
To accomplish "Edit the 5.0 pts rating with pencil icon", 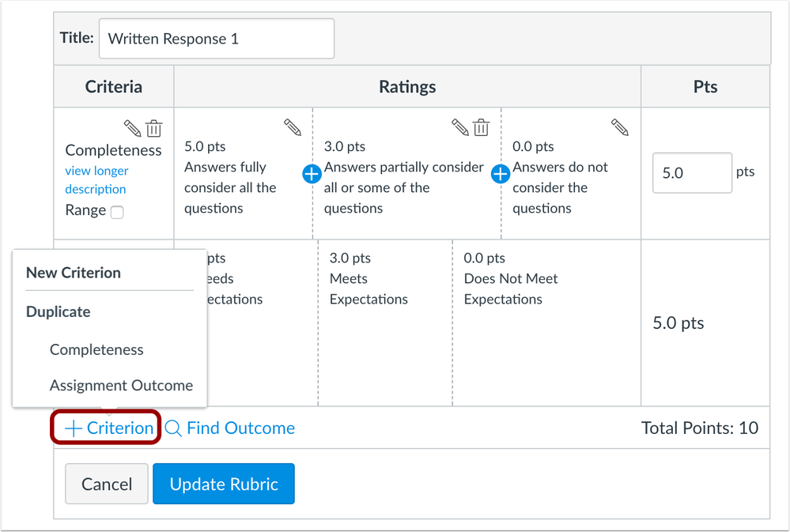I will click(x=292, y=126).
